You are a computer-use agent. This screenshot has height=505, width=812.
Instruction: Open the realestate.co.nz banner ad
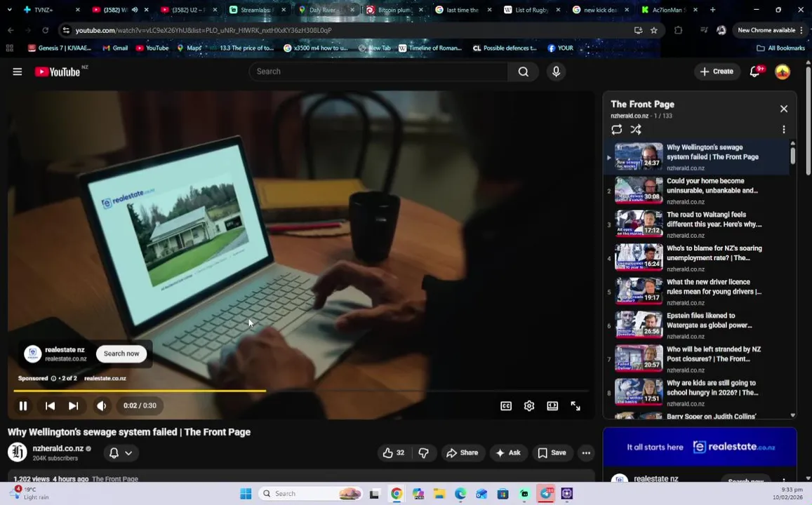pos(700,447)
